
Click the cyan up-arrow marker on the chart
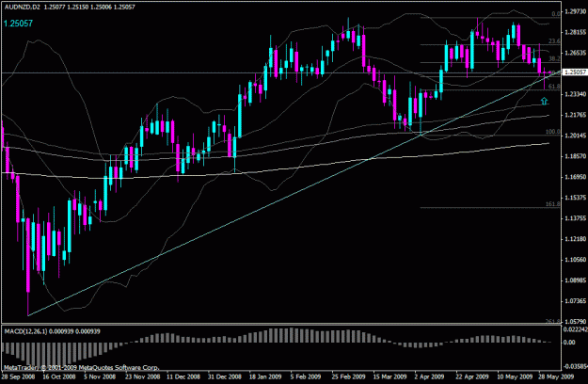[544, 101]
